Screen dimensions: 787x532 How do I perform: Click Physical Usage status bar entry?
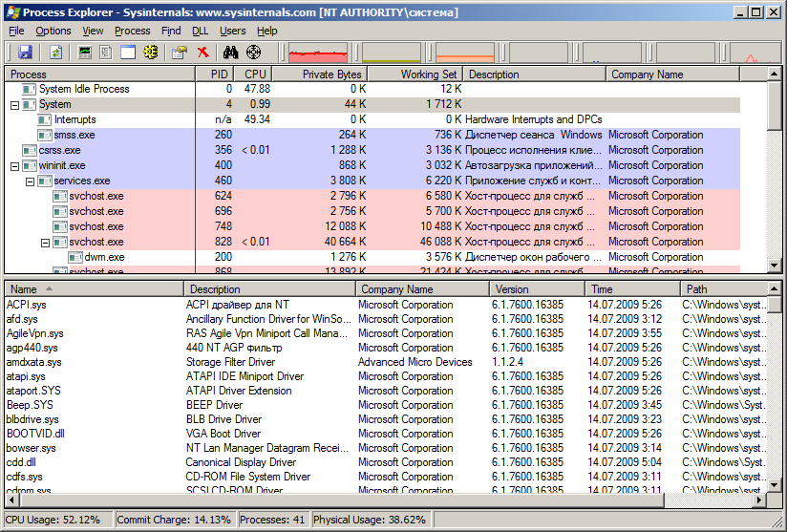point(372,520)
